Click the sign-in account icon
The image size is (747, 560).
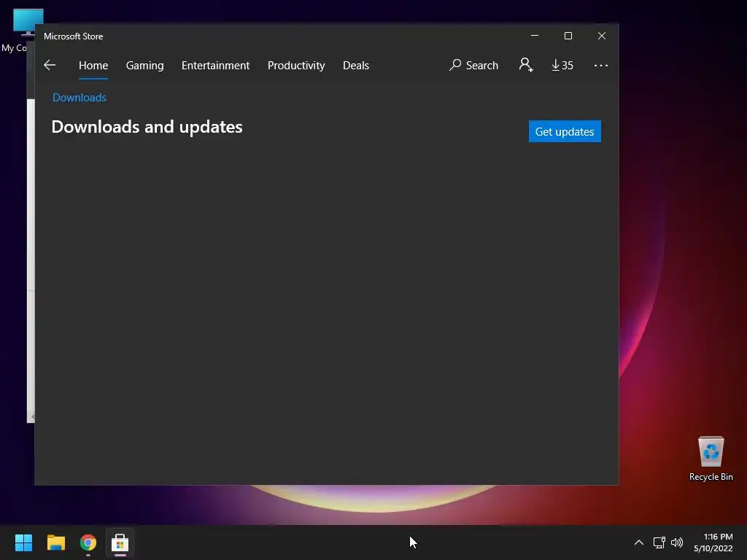(526, 65)
